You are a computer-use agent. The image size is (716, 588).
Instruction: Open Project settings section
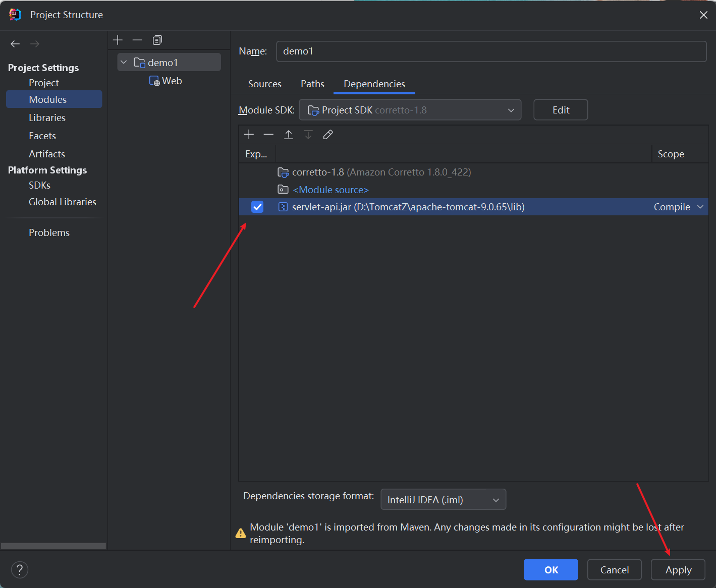click(44, 83)
